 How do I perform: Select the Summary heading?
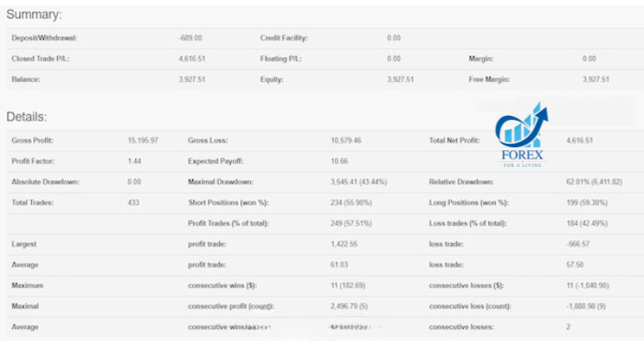[x=34, y=15]
